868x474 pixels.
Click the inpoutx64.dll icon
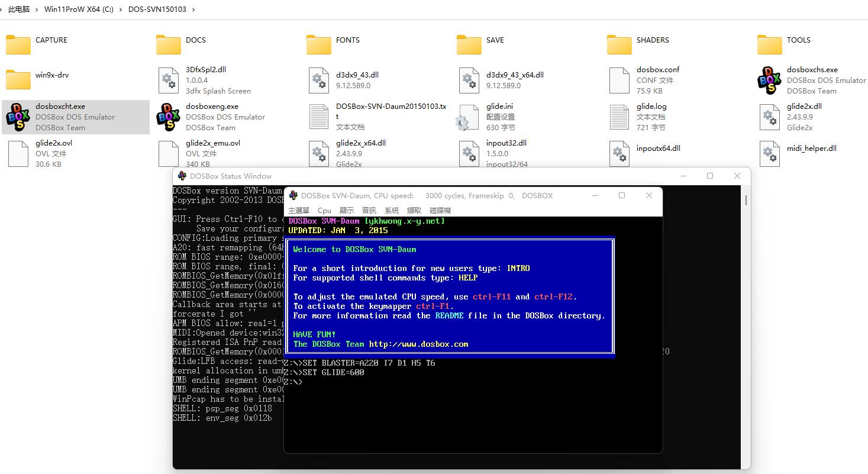[x=619, y=153]
